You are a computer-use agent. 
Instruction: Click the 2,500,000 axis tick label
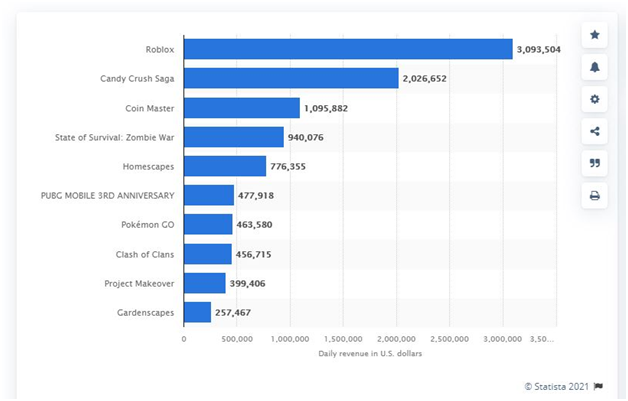(x=449, y=339)
